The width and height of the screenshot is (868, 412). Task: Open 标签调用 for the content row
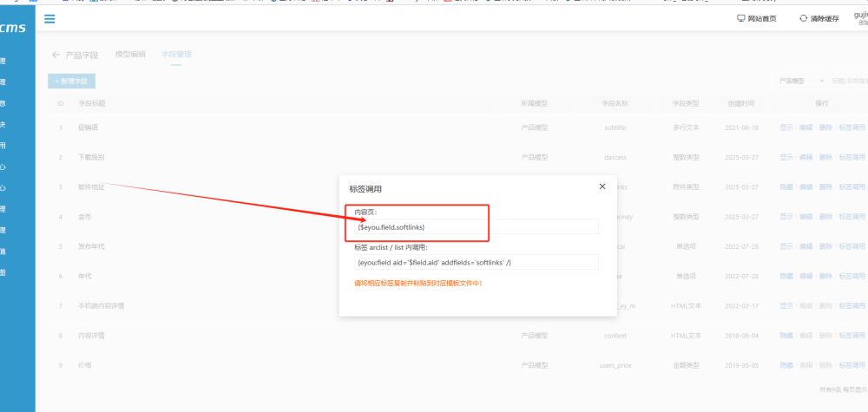pyautogui.click(x=852, y=335)
